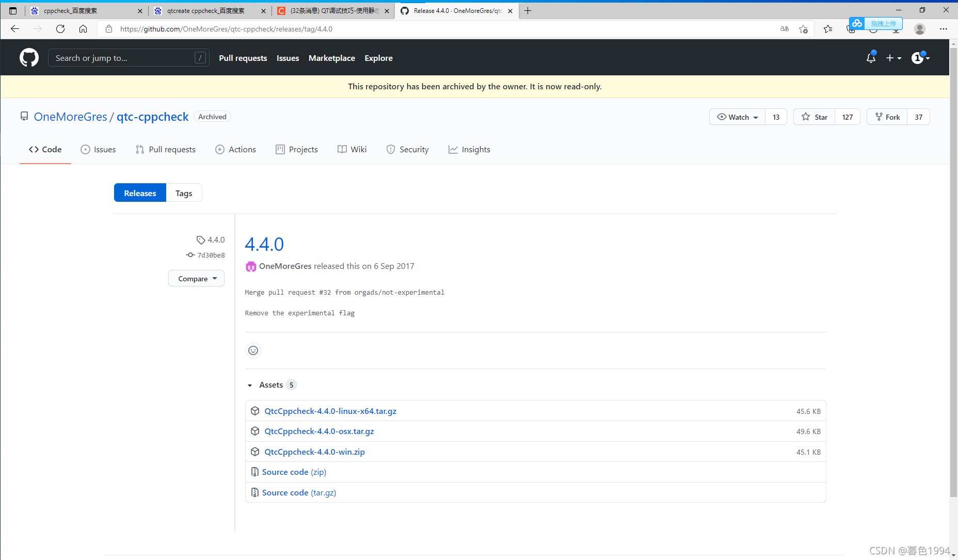Screen dimensions: 958x560
Task: Open the OneMoreGres owner link
Action: click(70, 117)
